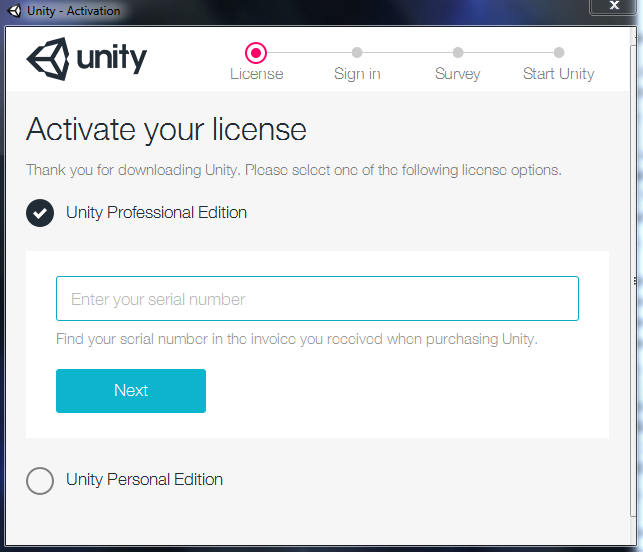Click the Start Unity step dot
Image resolution: width=643 pixels, height=552 pixels.
[x=559, y=52]
